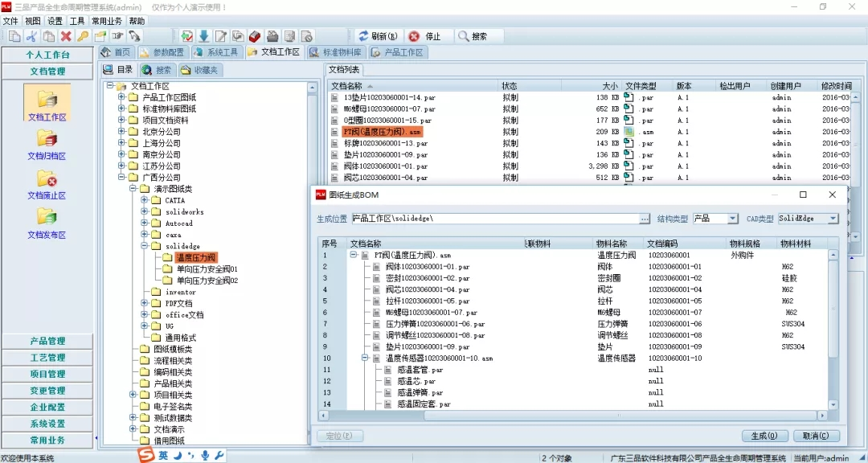The height and width of the screenshot is (463, 868).
Task: Click the 取消(C) button in dialog
Action: 815,436
